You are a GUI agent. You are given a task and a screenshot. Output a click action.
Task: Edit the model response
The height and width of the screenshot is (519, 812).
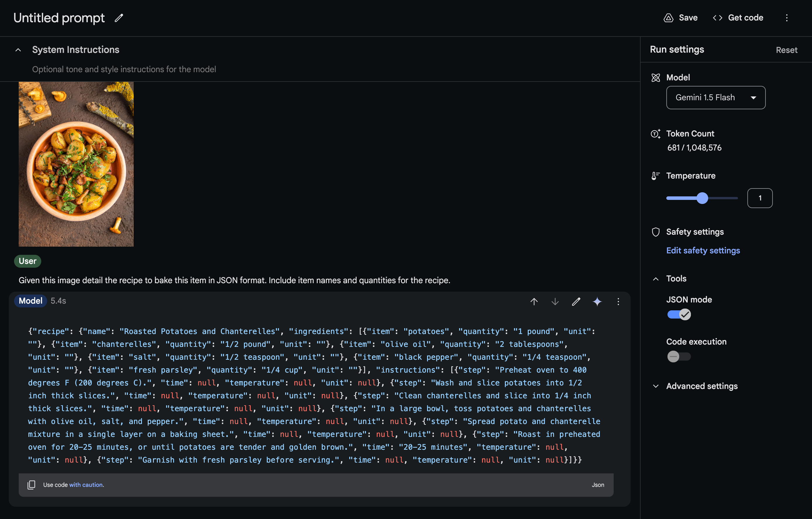point(576,301)
